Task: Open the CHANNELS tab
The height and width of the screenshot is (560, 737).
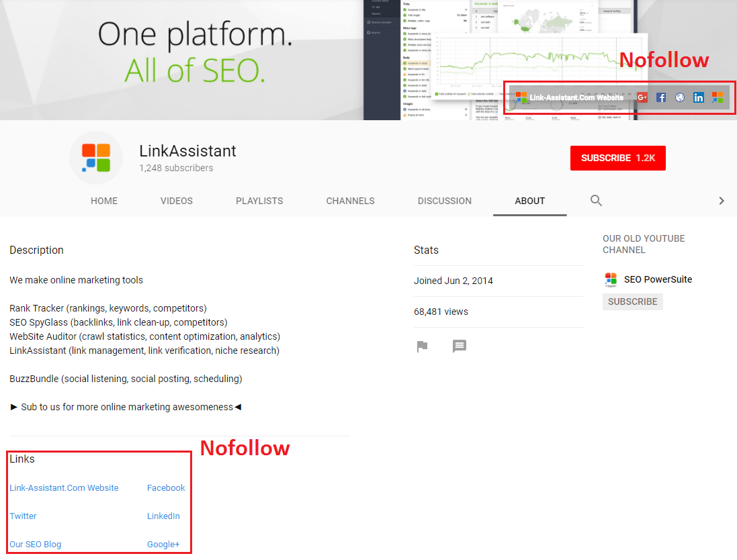Action: click(350, 201)
